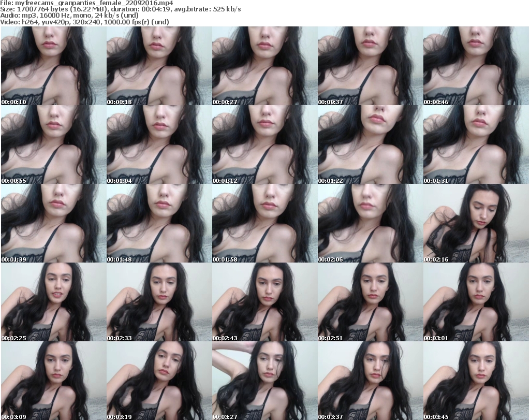
Task: Select the Size and duration info line
Action: pos(120,9)
